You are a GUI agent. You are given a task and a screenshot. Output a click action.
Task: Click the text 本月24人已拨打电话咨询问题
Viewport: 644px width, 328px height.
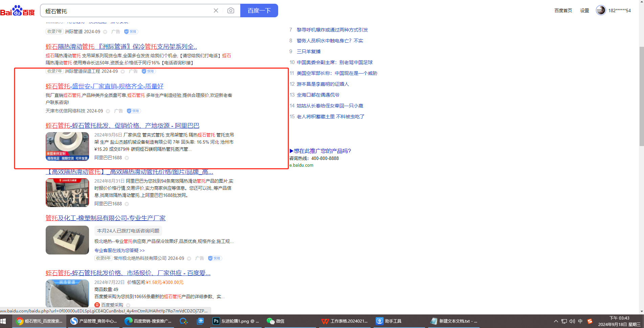(128, 231)
